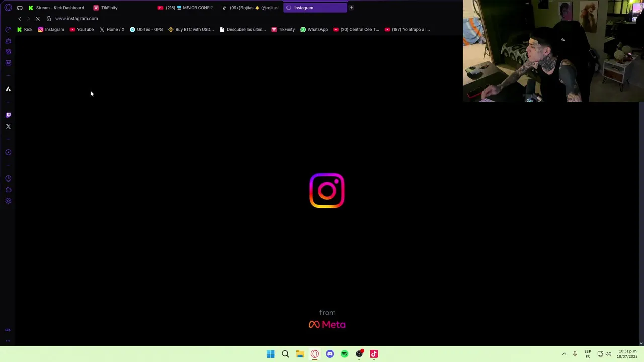Open the (187) Yo atrapó bookmark
Viewport: 644px width, 362px height.
[x=407, y=29]
